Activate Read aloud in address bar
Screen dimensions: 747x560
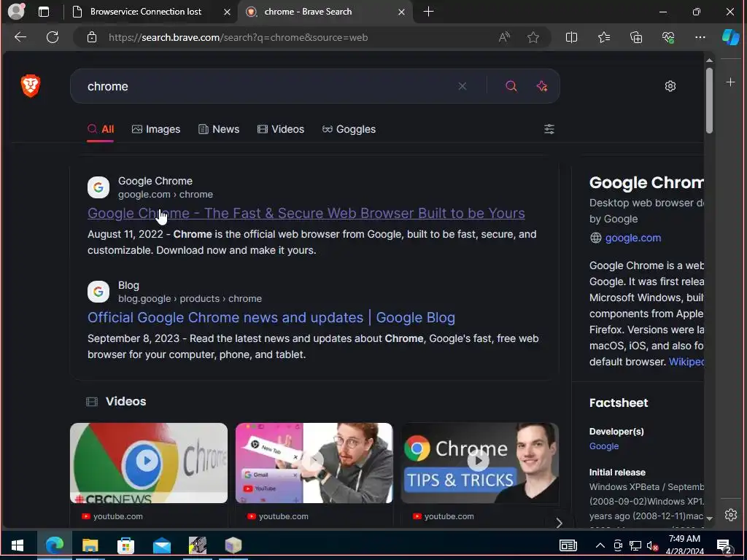click(x=504, y=37)
